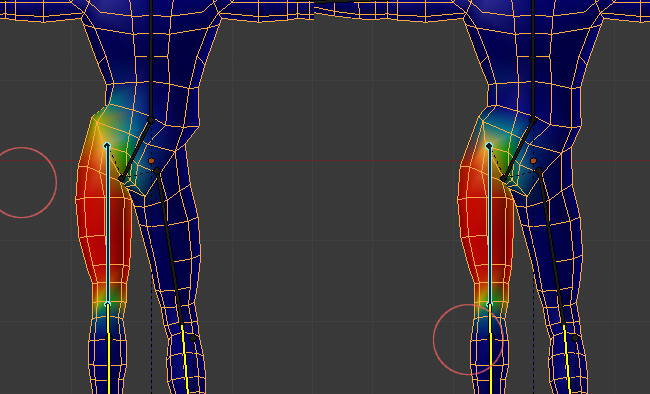
Task: Click yellow shin bone below red thigh, right figure
Action: (x=491, y=348)
